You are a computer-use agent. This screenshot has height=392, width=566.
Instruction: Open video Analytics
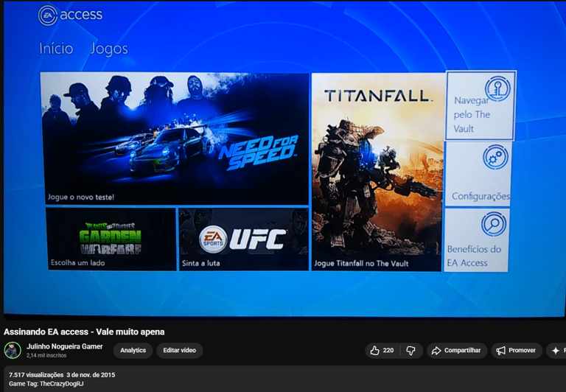(133, 351)
